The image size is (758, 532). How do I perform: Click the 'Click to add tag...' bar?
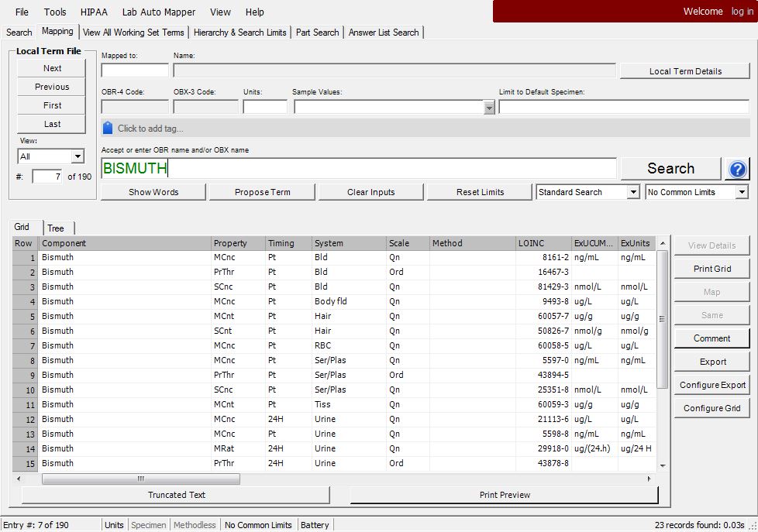pyautogui.click(x=426, y=128)
